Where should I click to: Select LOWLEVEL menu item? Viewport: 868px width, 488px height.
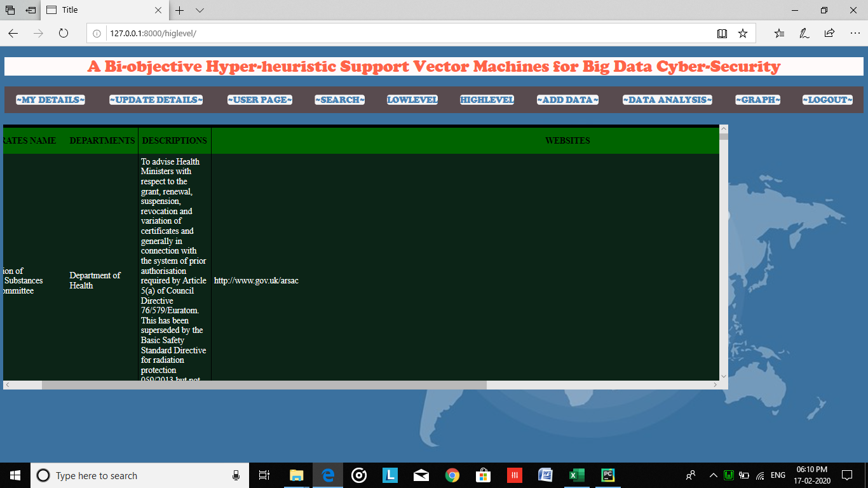click(412, 100)
